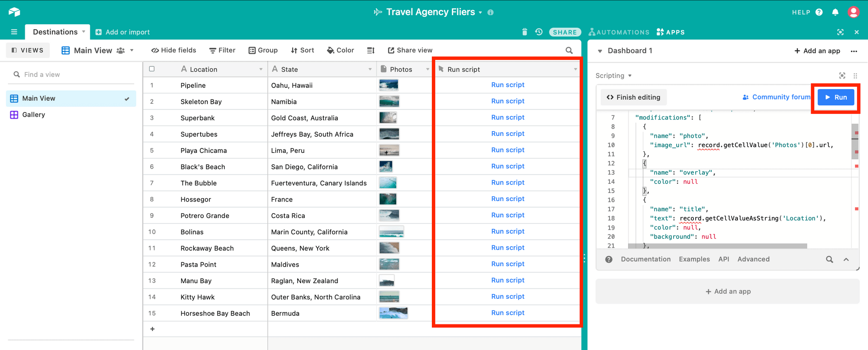This screenshot has width=868, height=350.
Task: Click the user profile avatar
Action: (853, 12)
